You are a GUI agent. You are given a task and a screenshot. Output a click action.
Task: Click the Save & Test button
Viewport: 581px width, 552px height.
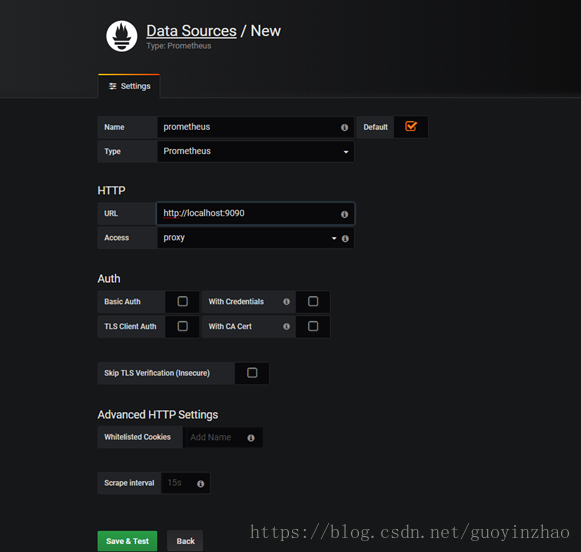click(127, 541)
